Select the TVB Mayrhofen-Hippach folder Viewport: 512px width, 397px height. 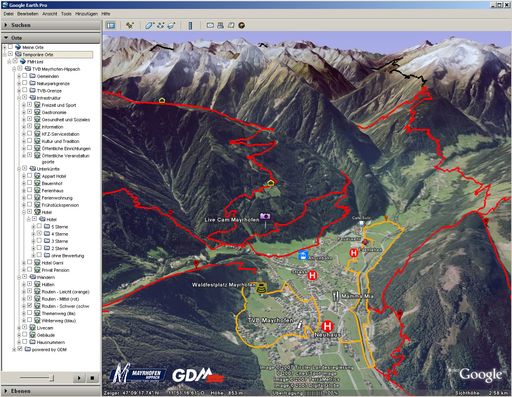click(56, 69)
